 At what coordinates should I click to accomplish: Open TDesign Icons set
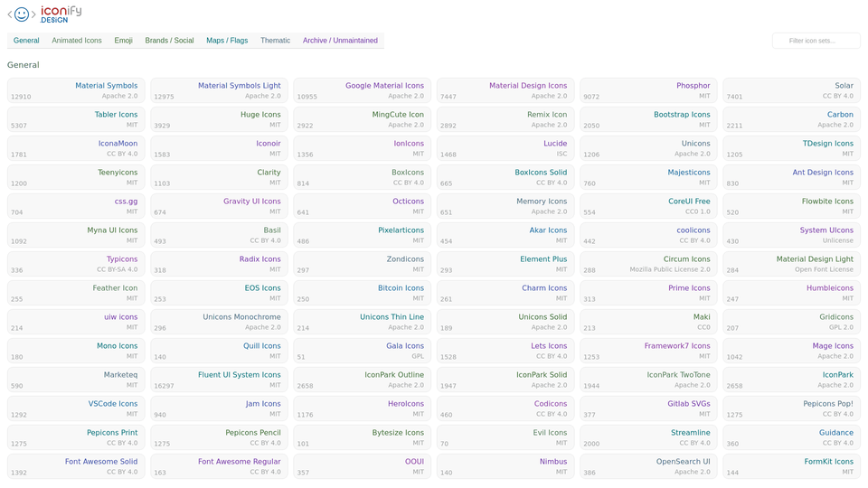click(x=792, y=148)
